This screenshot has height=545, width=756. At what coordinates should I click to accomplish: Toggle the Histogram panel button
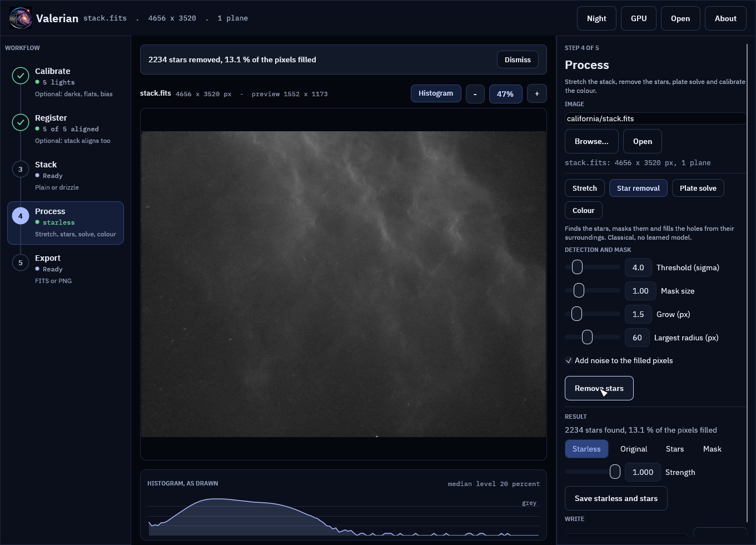(436, 93)
